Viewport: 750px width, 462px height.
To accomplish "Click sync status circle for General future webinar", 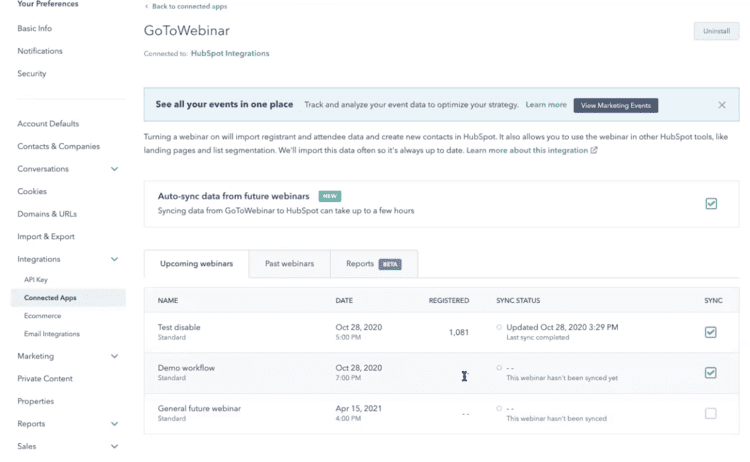I will 499,408.
